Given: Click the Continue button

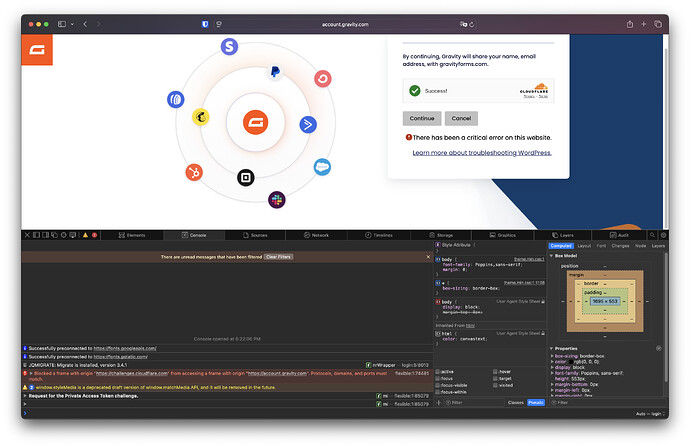Looking at the screenshot, I should 422,118.
